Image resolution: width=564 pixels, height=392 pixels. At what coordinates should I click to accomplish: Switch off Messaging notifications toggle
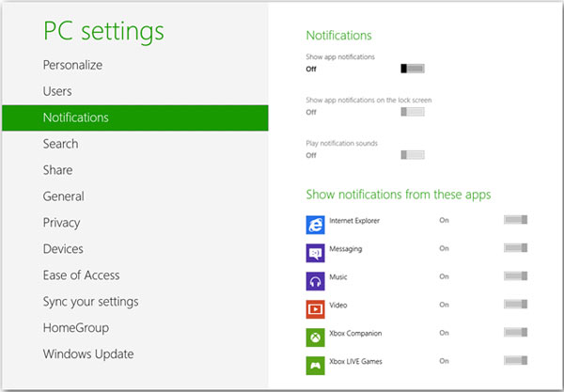(516, 249)
